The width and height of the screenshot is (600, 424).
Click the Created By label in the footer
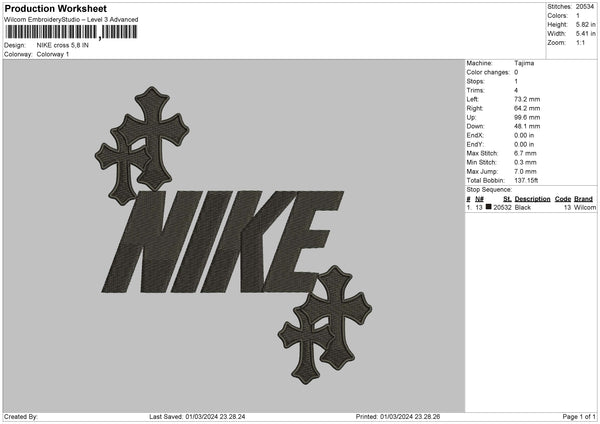(21, 416)
